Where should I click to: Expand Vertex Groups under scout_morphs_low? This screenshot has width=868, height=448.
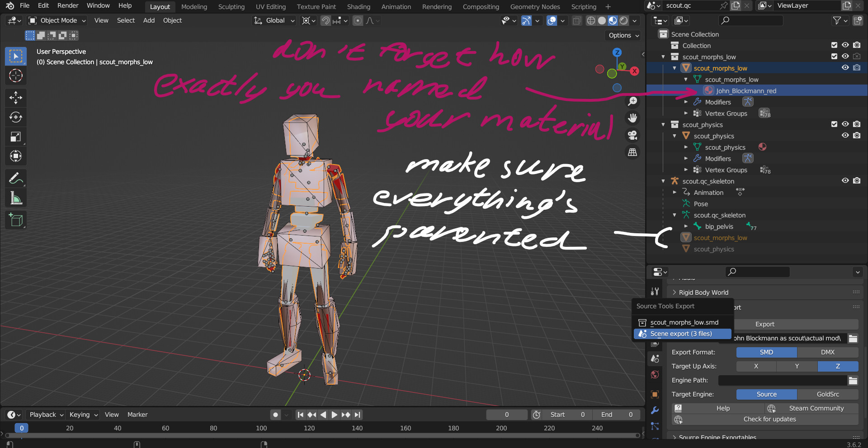[686, 113]
